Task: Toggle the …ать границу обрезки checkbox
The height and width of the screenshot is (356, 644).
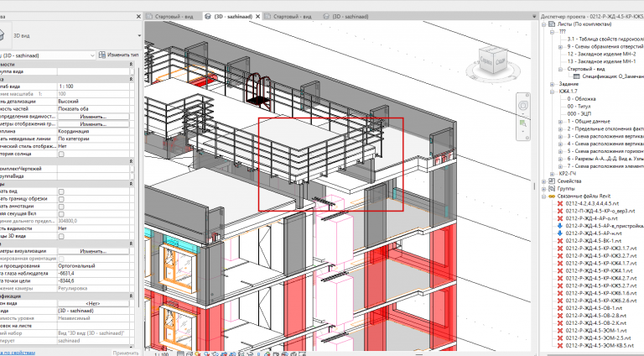Action: click(61, 199)
